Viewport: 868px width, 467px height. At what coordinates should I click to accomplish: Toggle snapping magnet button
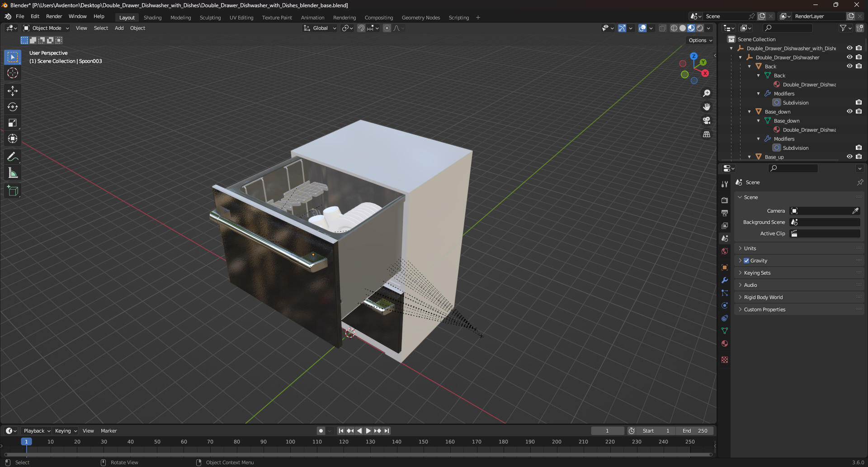tap(361, 28)
